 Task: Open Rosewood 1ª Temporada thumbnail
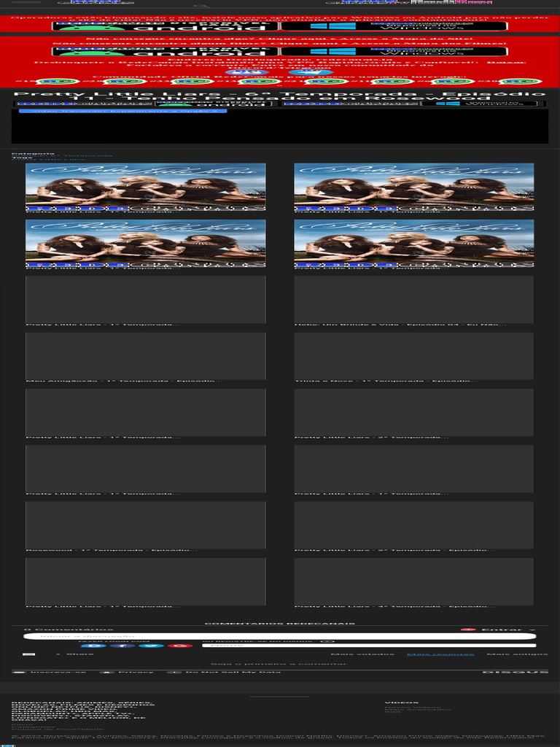click(x=146, y=525)
